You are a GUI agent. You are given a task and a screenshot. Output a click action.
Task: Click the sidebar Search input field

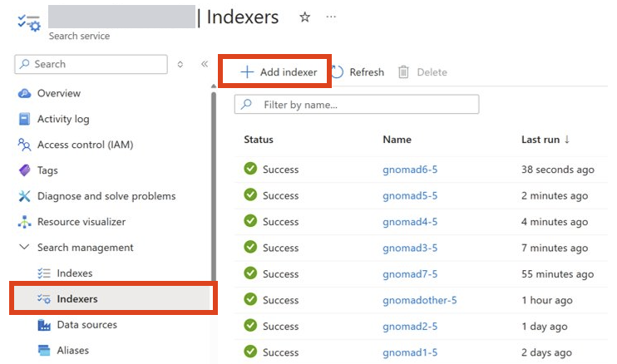tap(91, 64)
